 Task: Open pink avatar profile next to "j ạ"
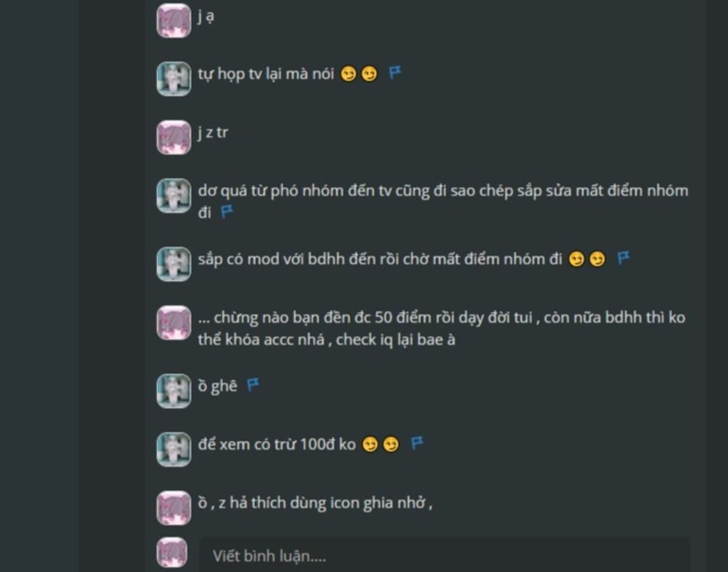click(x=173, y=21)
